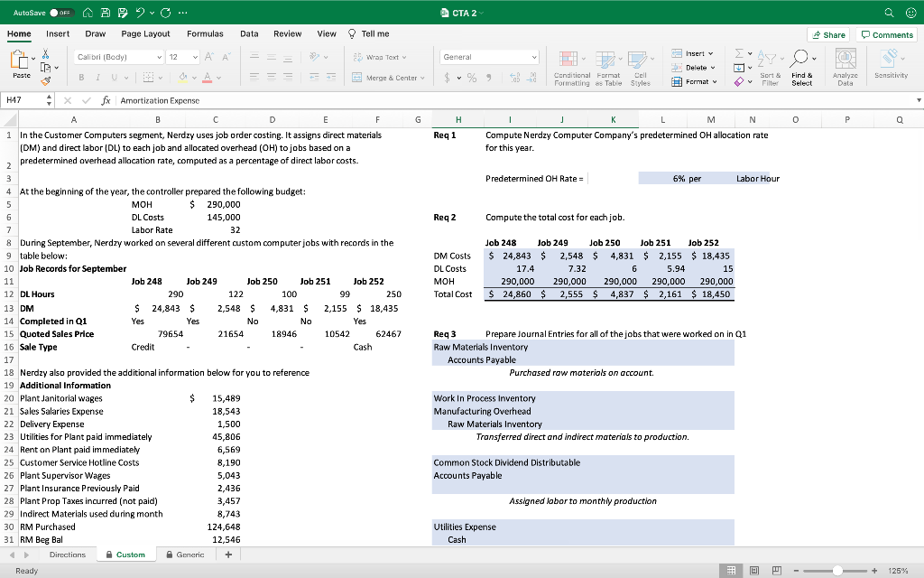Open Sort & Filter
Viewport: 924px width, 578px height.
tap(771, 69)
